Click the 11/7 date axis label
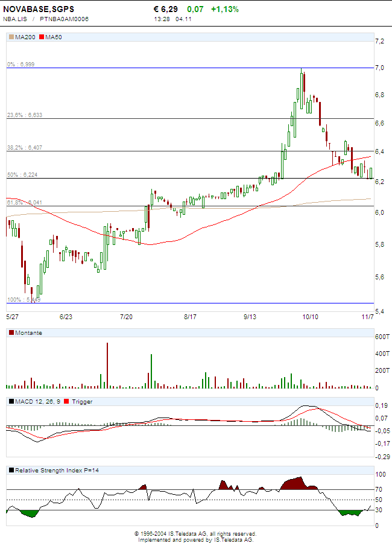Screen dimensions: 392x543 click(367, 317)
